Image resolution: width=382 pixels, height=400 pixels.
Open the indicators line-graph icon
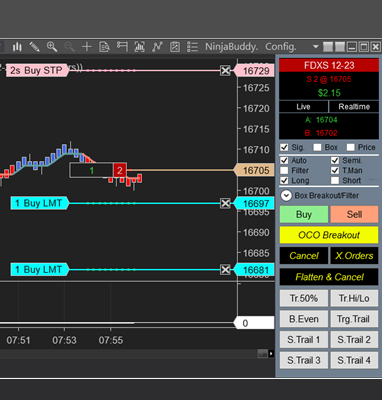pos(157,47)
